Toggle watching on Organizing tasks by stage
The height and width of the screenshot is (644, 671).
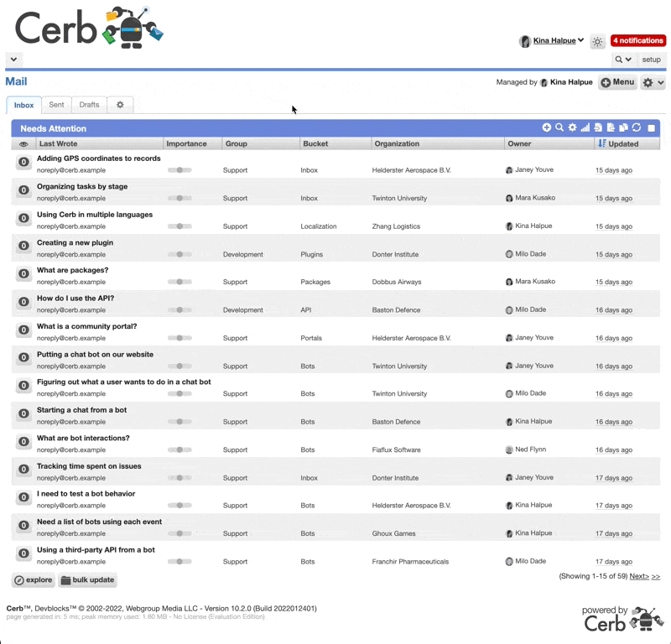(x=24, y=190)
